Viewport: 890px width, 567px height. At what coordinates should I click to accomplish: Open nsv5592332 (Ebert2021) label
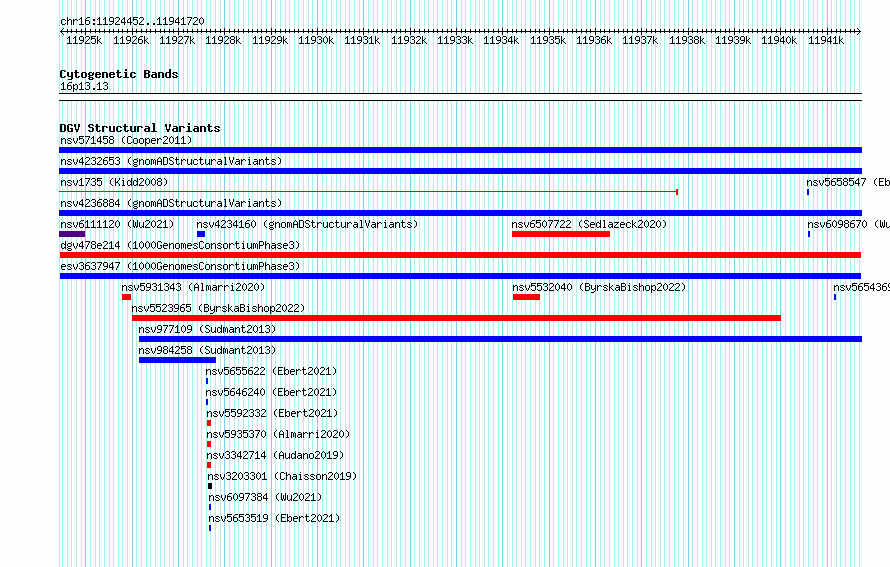pyautogui.click(x=272, y=413)
